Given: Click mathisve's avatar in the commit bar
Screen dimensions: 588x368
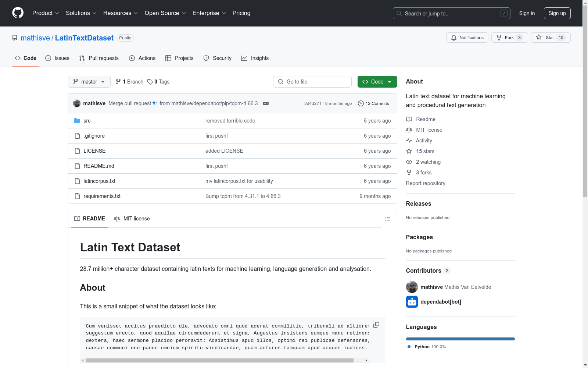Looking at the screenshot, I should pos(77,103).
